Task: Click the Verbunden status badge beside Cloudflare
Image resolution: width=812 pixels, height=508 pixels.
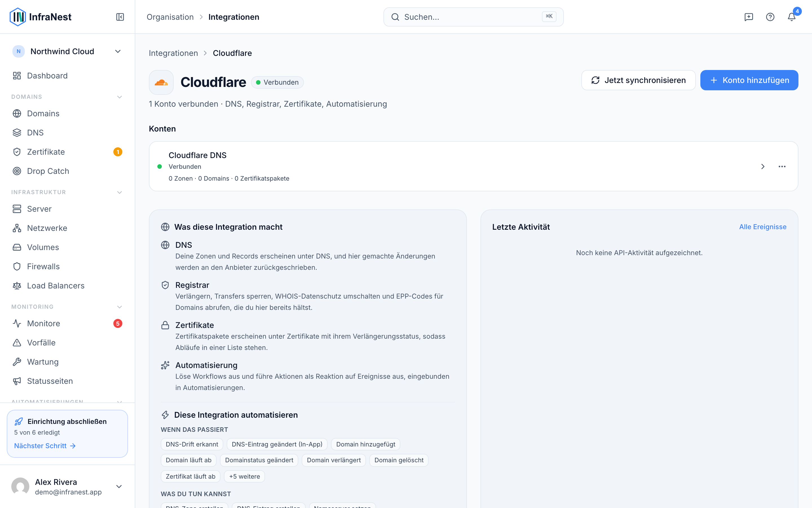Action: pos(277,82)
